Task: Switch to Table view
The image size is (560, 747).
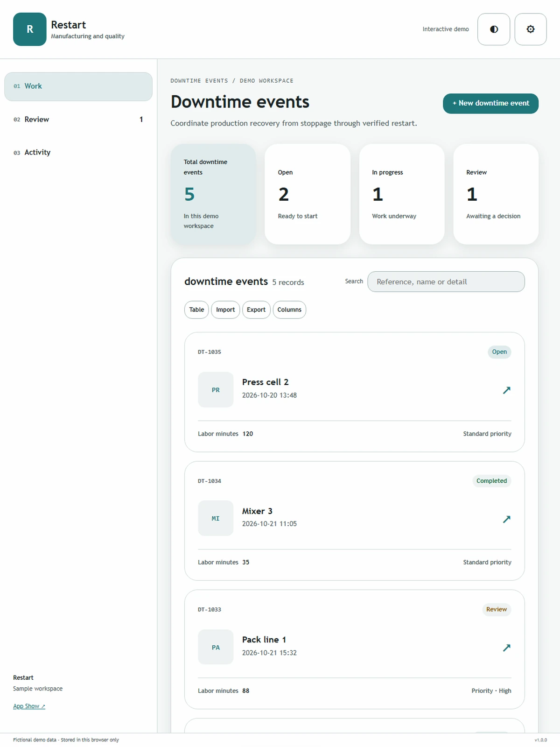Action: click(x=196, y=310)
